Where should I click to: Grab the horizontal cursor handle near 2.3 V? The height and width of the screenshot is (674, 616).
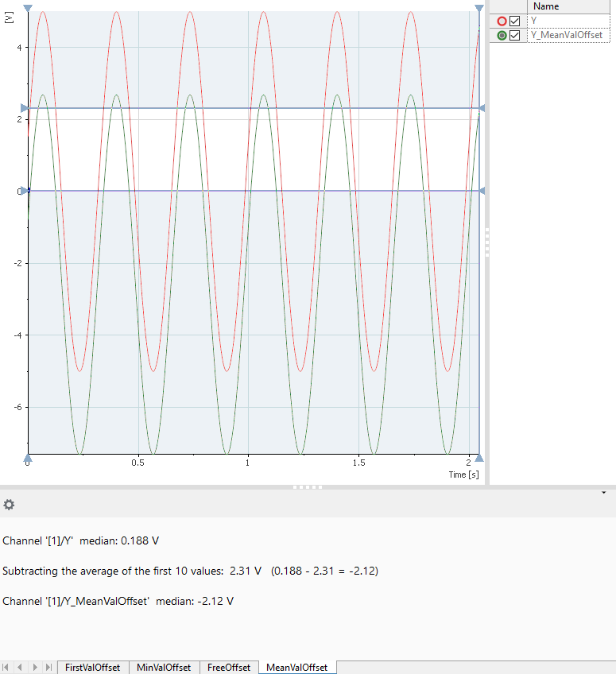click(25, 108)
